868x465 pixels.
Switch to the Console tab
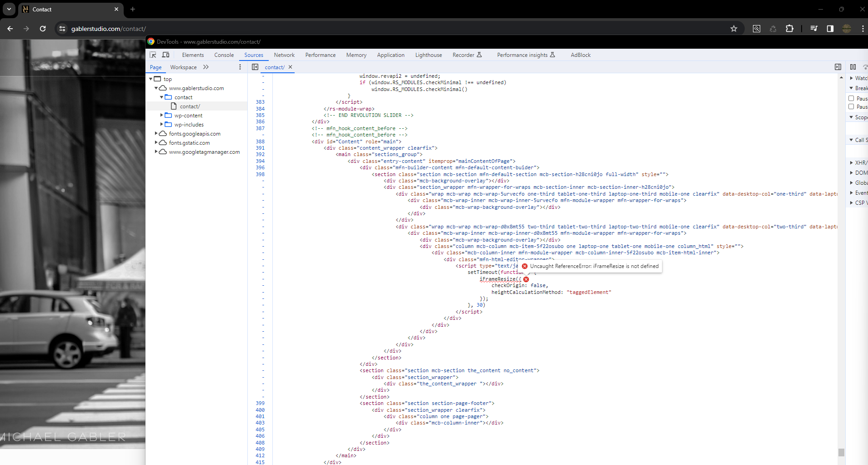224,55
